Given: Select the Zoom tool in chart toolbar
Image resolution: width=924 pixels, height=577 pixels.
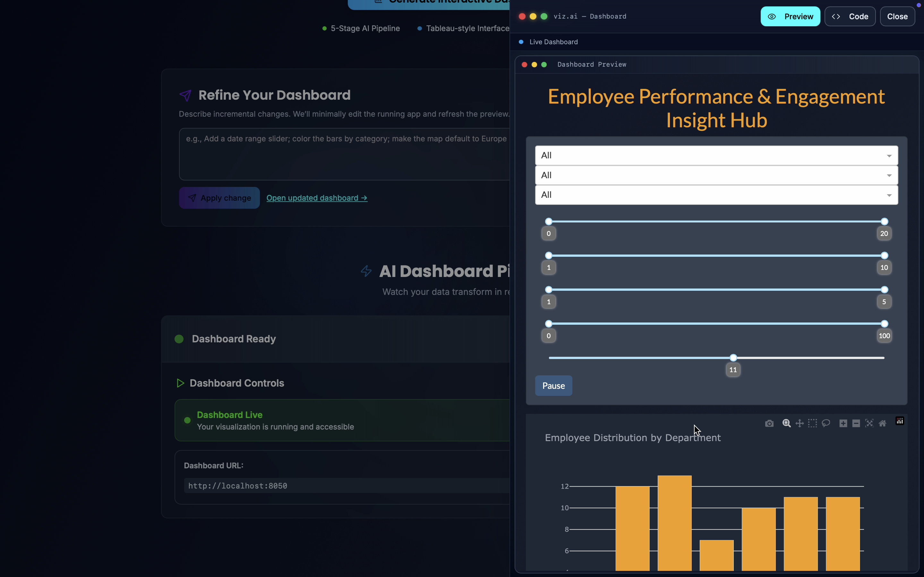Looking at the screenshot, I should pyautogui.click(x=786, y=423).
